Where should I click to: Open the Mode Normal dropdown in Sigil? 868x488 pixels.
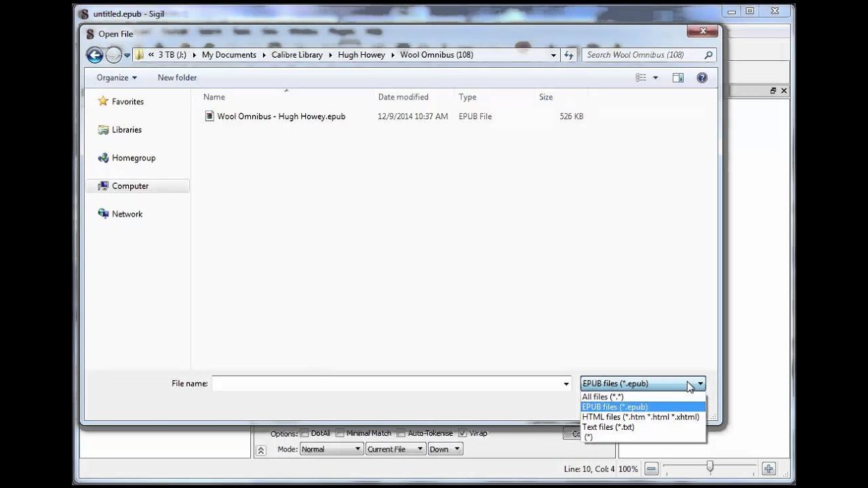(x=331, y=449)
